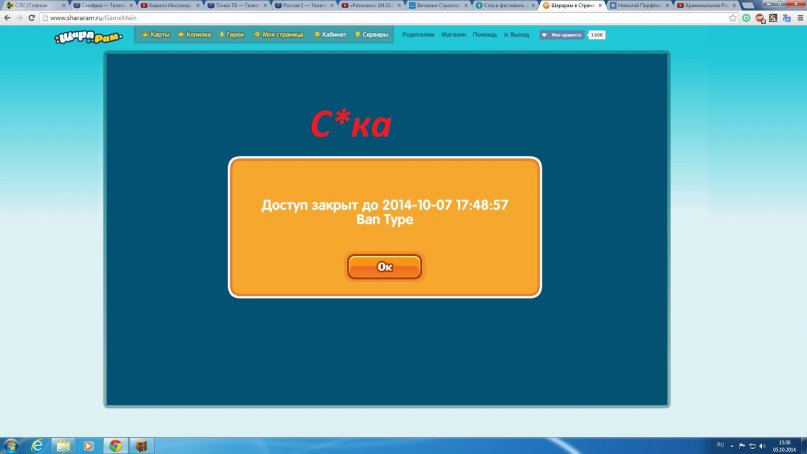Image resolution: width=807 pixels, height=454 pixels.
Task: Click the Ок button in the ban dialog
Action: (384, 267)
